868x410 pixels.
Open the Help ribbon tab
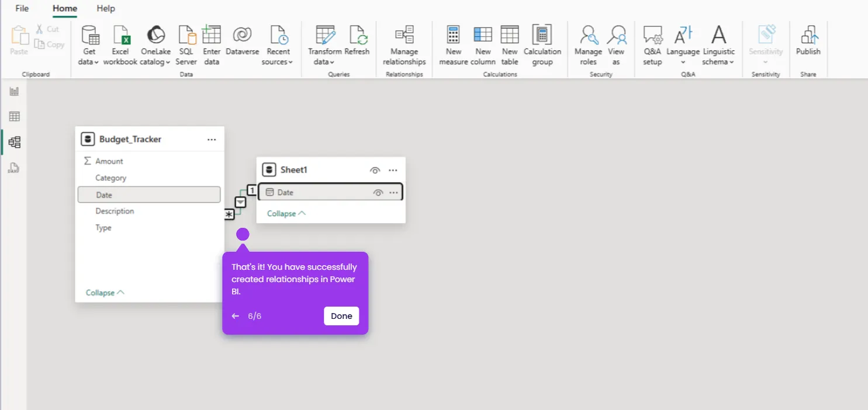[x=106, y=9]
